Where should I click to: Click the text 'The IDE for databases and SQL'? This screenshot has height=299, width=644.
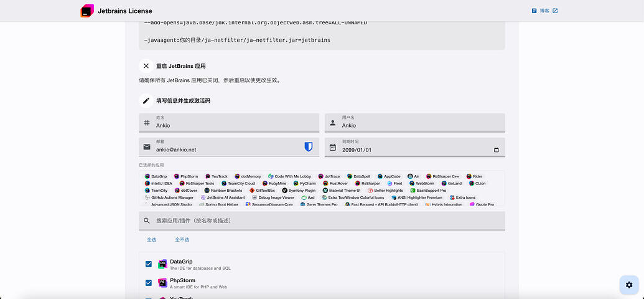pyautogui.click(x=200, y=268)
